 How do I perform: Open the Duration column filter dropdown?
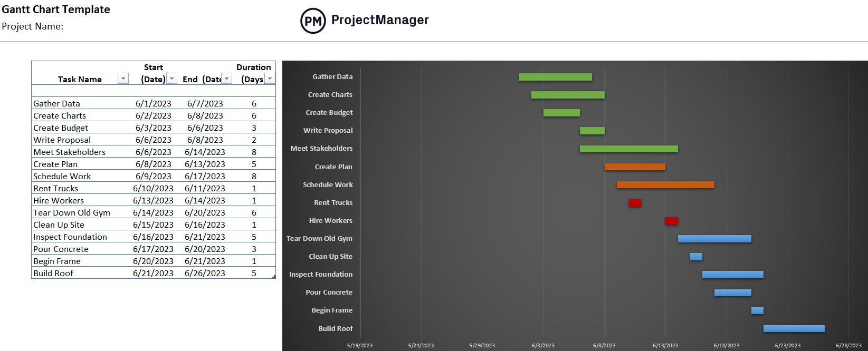point(269,78)
